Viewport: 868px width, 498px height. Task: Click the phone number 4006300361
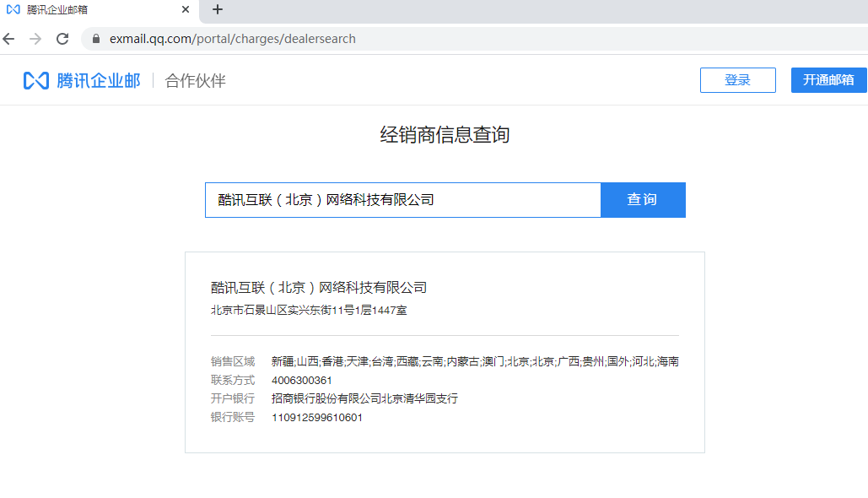pos(302,381)
